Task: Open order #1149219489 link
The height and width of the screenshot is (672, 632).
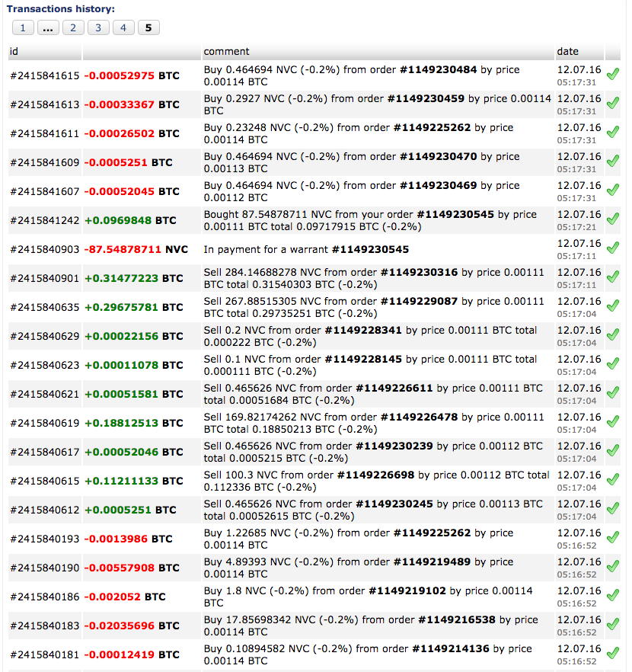Action: point(432,562)
